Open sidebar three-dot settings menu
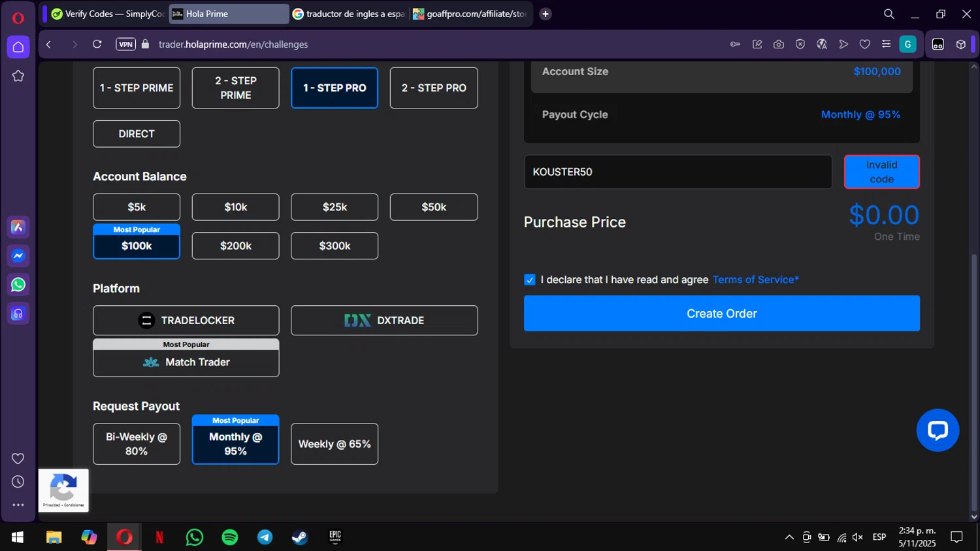This screenshot has width=980, height=551. click(x=18, y=505)
